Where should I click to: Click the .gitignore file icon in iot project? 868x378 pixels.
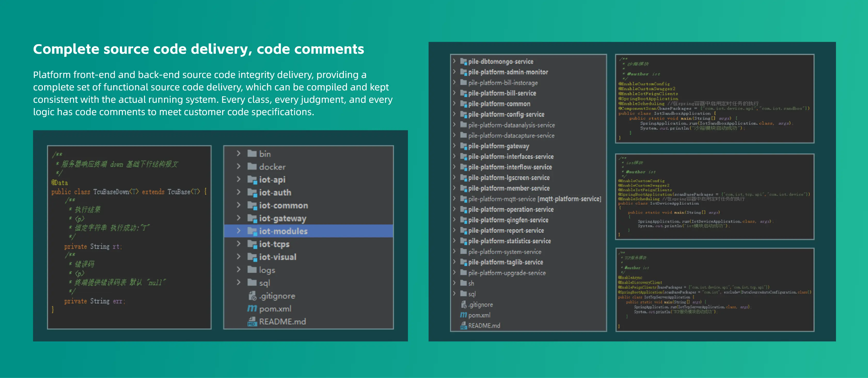(x=252, y=295)
